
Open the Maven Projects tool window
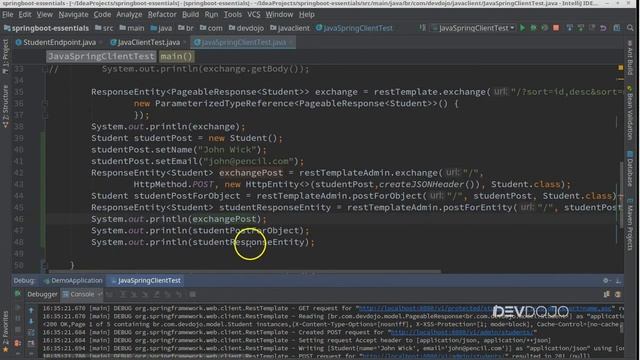630,224
